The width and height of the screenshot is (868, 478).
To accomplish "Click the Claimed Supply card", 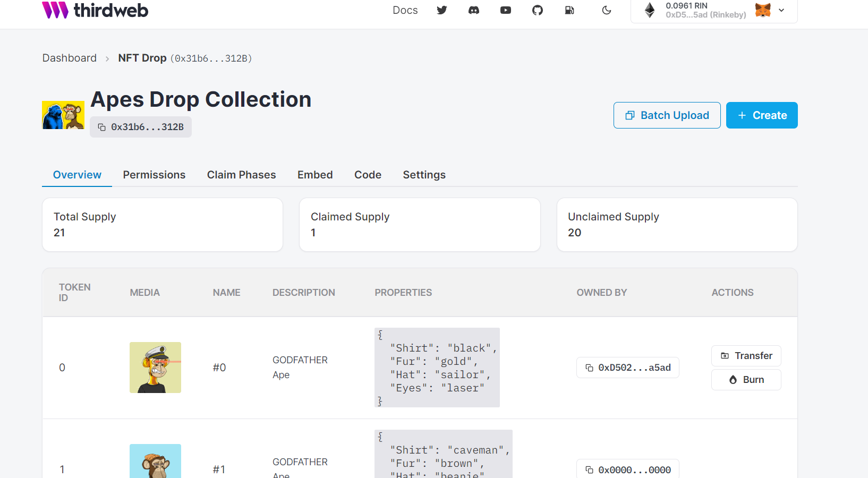I will [420, 225].
